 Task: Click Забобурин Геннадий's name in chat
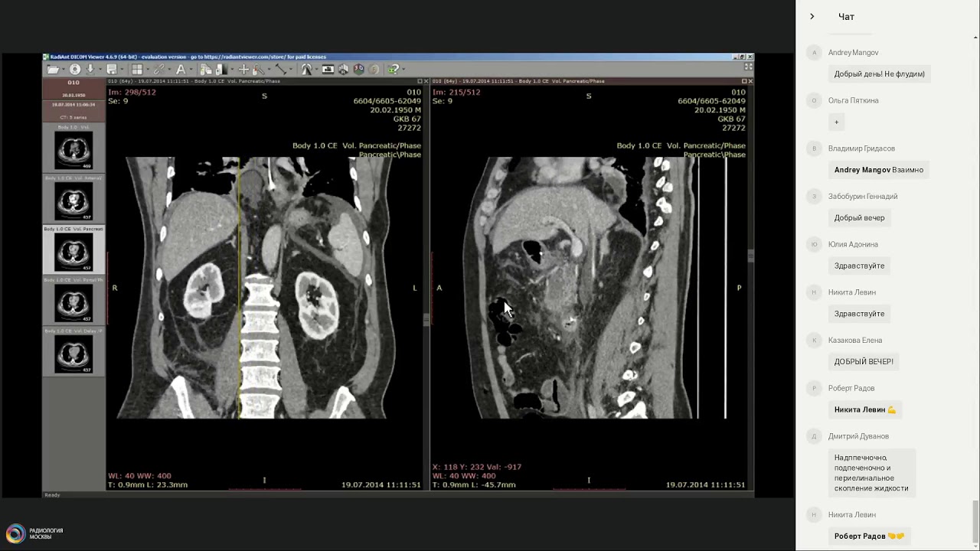(863, 197)
